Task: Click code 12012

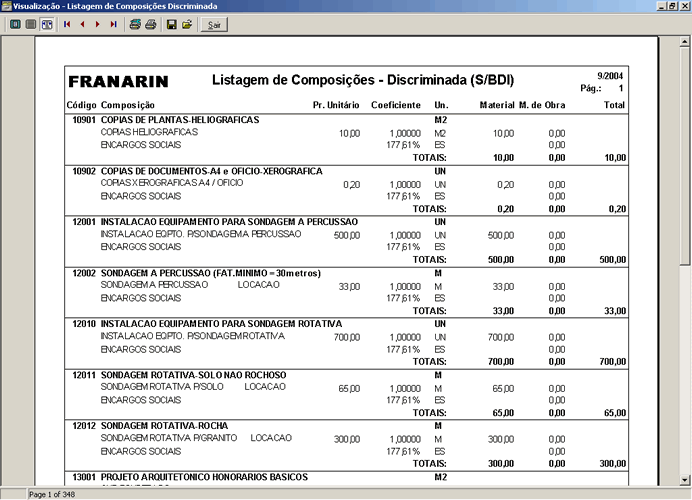Action: click(84, 426)
